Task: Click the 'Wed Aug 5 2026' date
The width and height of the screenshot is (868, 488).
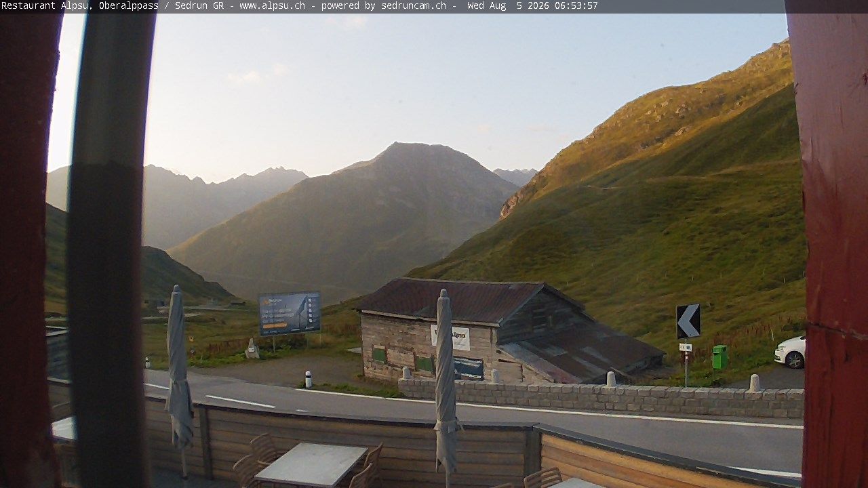Action: (508, 6)
